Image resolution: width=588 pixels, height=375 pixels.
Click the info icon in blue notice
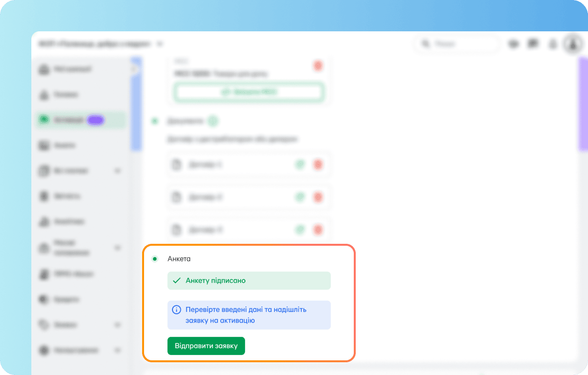[x=176, y=310]
